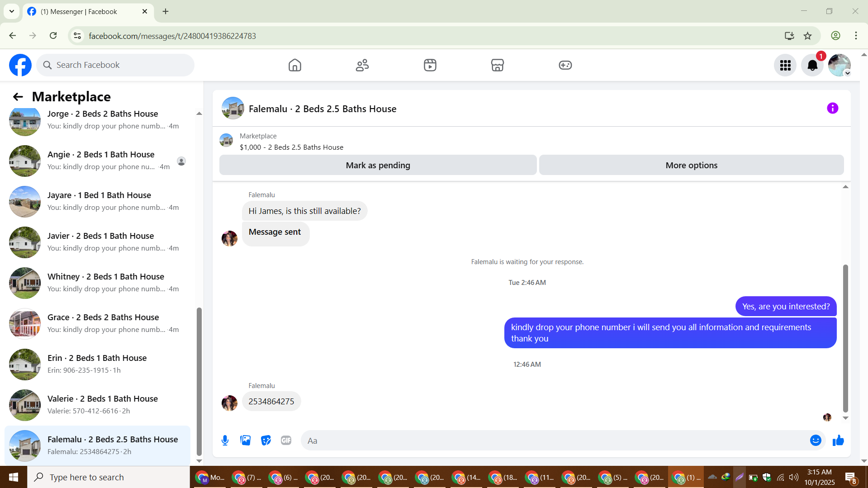Send a thumbs-up like
The width and height of the screenshot is (868, 488).
(838, 441)
